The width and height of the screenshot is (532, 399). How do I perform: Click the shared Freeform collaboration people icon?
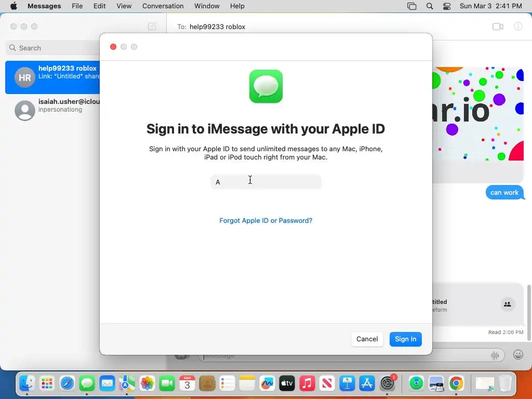pyautogui.click(x=508, y=304)
